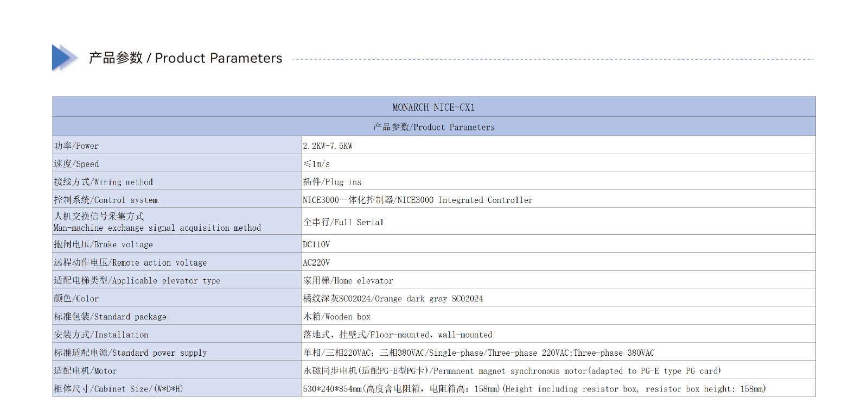Image resolution: width=868 pixels, height=409 pixels.
Task: Click the Cabinet Size dimensions value
Action: [x=534, y=389]
